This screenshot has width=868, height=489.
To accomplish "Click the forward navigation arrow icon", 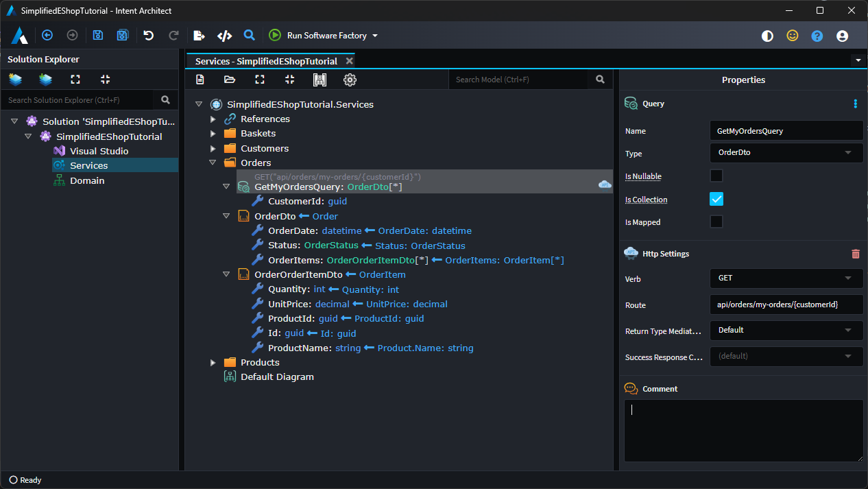I will click(72, 36).
